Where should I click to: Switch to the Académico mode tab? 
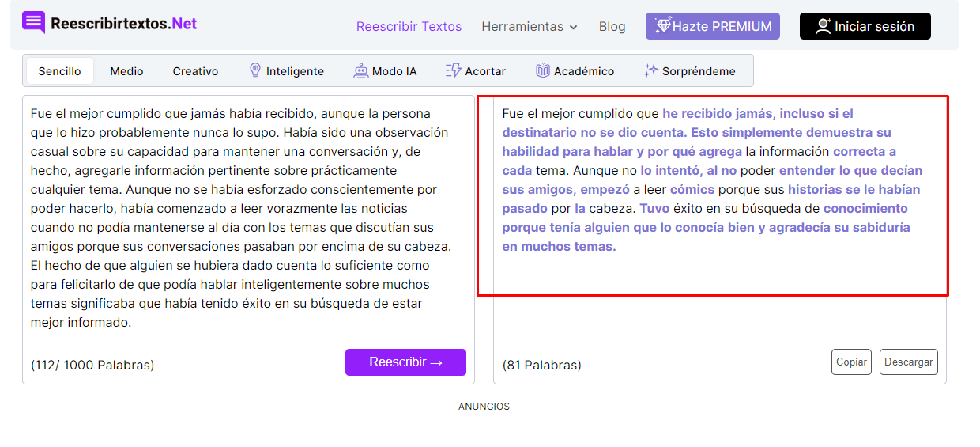(575, 71)
